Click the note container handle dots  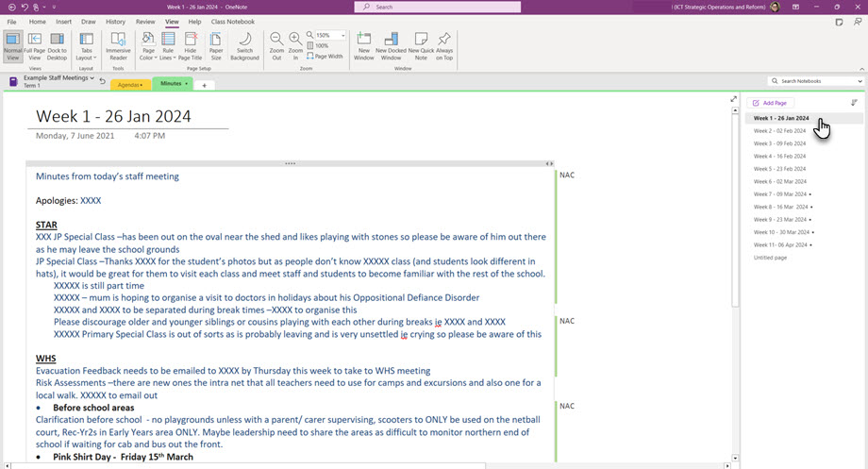click(x=290, y=163)
